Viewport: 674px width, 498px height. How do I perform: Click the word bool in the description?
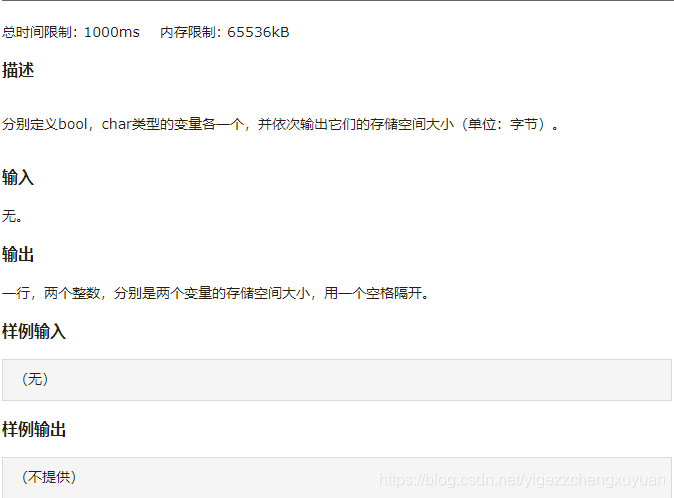point(73,124)
